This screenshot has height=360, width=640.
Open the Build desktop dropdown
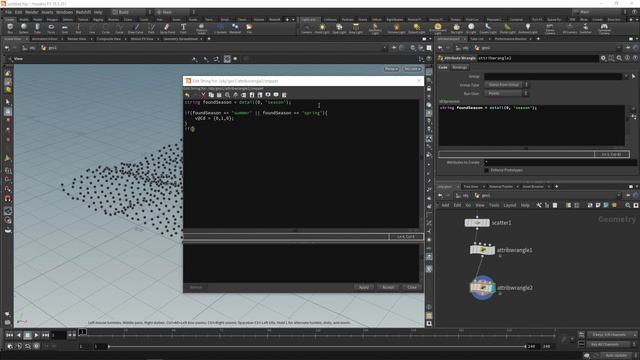click(131, 12)
